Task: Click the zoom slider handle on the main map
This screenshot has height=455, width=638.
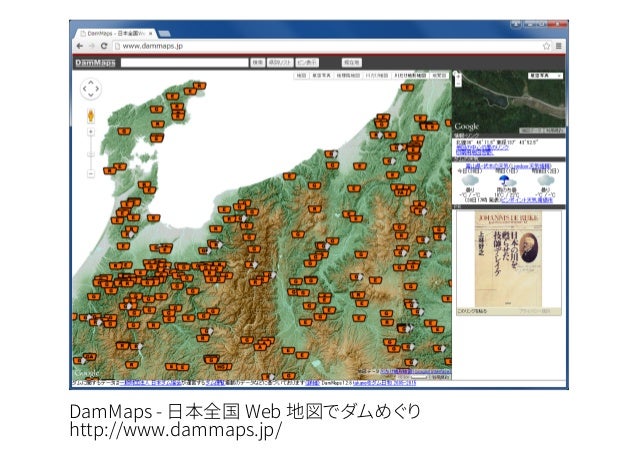Action: point(91,154)
